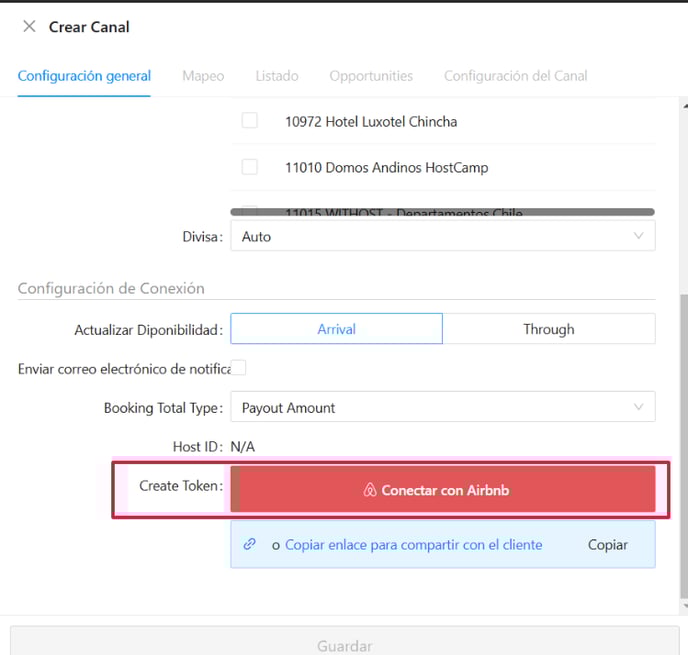Screen dimensions: 688x655
Task: Switch to the Mapeo tab
Action: 203,76
